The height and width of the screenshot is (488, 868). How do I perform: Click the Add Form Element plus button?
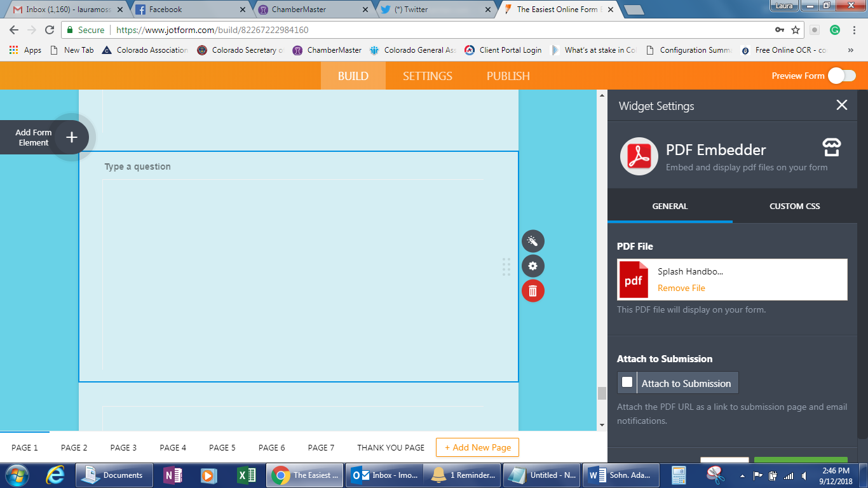click(72, 137)
